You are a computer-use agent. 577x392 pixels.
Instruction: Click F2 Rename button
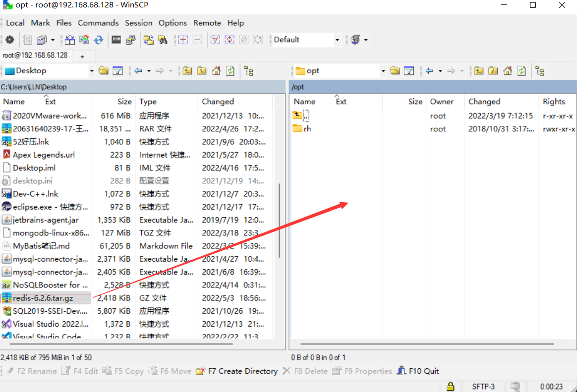(31, 371)
